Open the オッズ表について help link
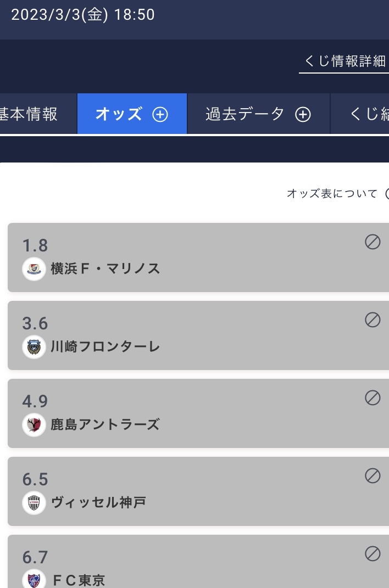 [332, 193]
